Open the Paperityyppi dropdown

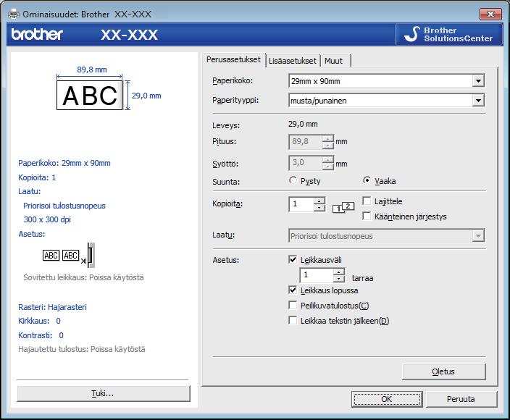pyautogui.click(x=478, y=101)
